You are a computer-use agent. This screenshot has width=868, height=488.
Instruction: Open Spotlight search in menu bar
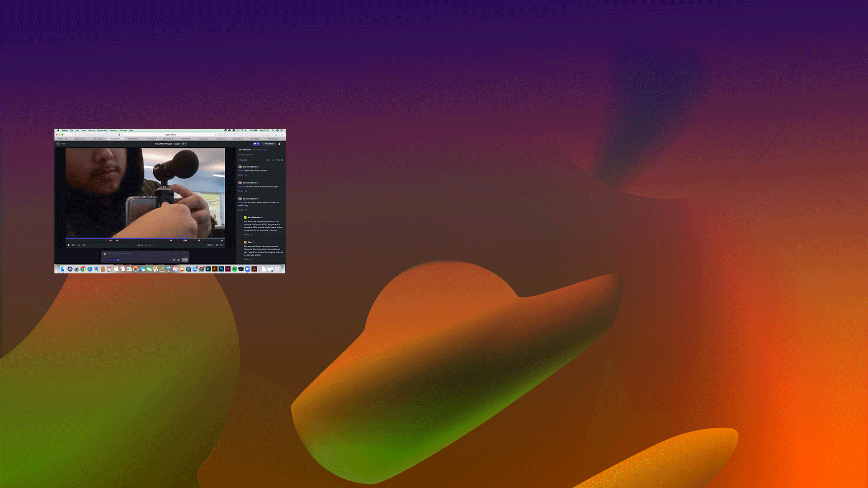coord(273,130)
